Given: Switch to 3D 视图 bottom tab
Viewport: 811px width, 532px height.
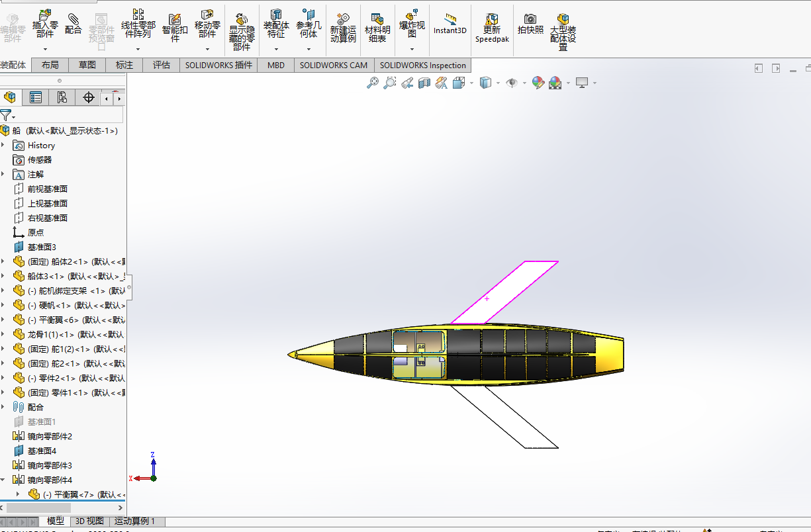Looking at the screenshot, I should click(x=89, y=521).
